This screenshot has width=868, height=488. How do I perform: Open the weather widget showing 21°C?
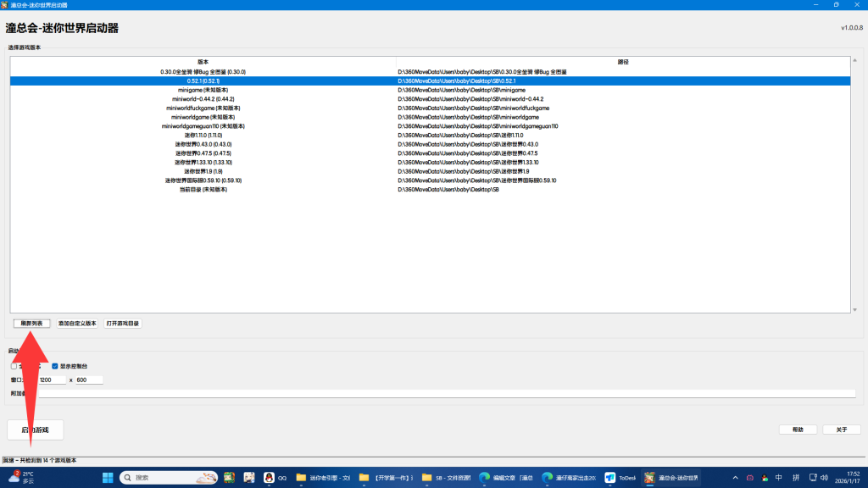click(x=22, y=478)
